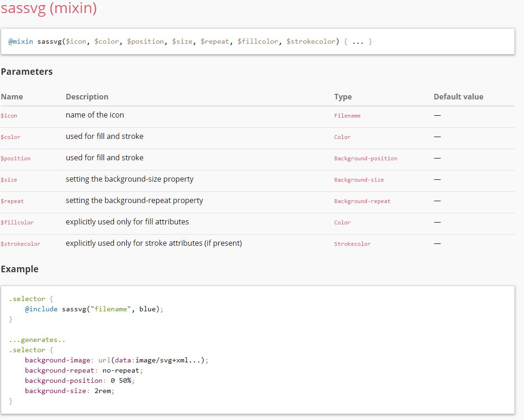Click the 'background-position: 0 50%;' line

[x=80, y=381]
